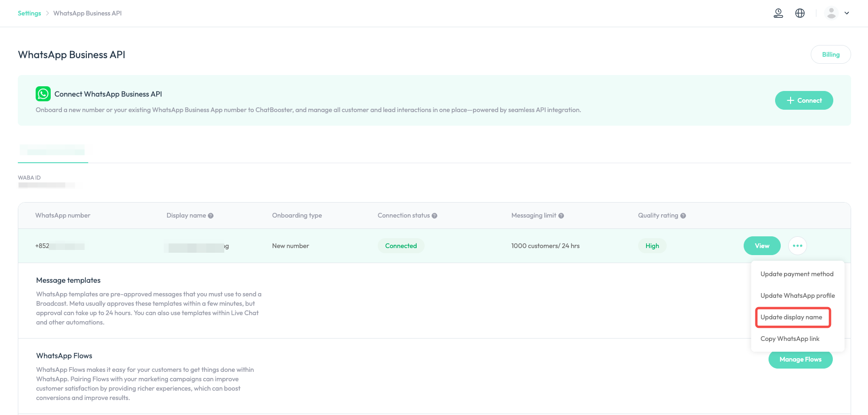Toggle the three-dot more options button
Screen dimensions: 868x415
[798, 246]
